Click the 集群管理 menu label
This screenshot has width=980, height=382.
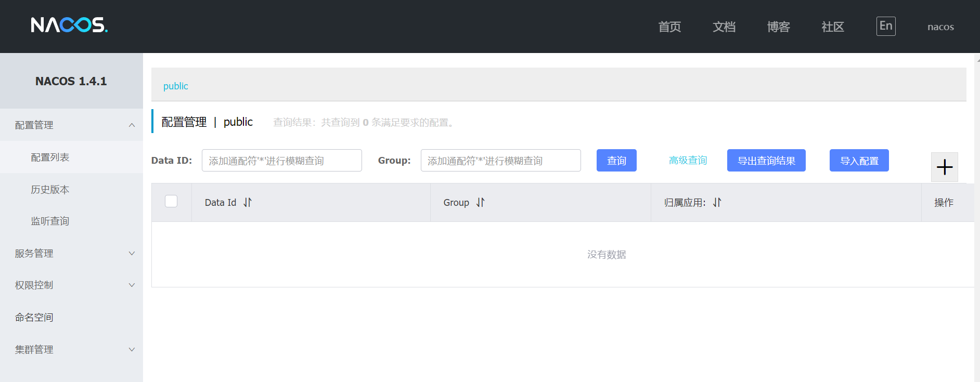pos(34,349)
